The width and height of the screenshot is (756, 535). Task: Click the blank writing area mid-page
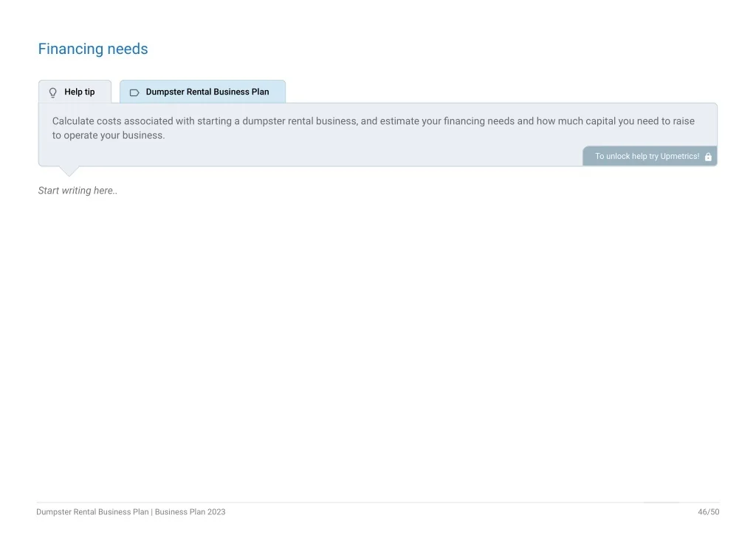tap(378, 333)
